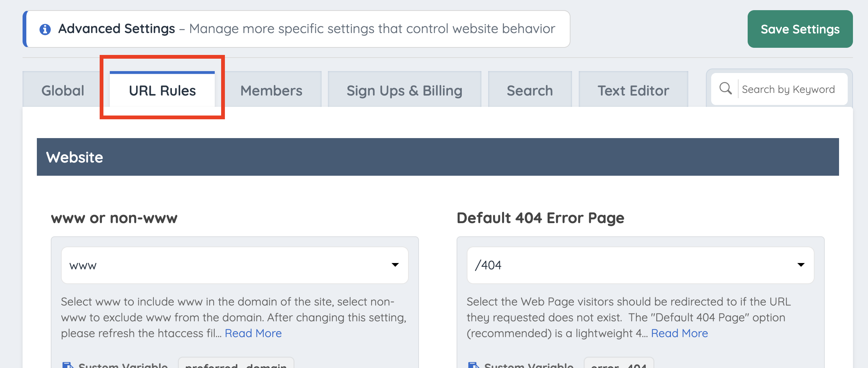This screenshot has height=368, width=868.
Task: Click the 'Default 404 Error Page' title
Action: click(540, 218)
